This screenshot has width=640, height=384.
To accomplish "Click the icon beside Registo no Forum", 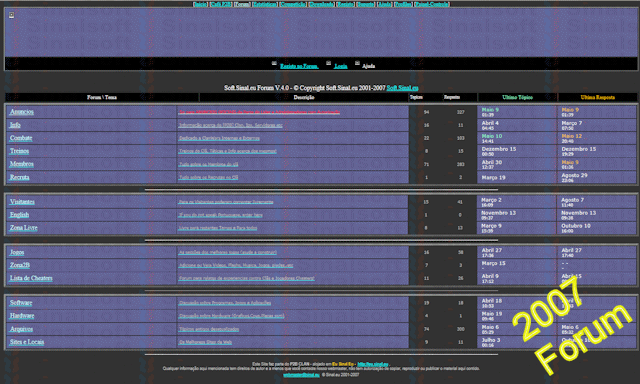I will pos(274,63).
